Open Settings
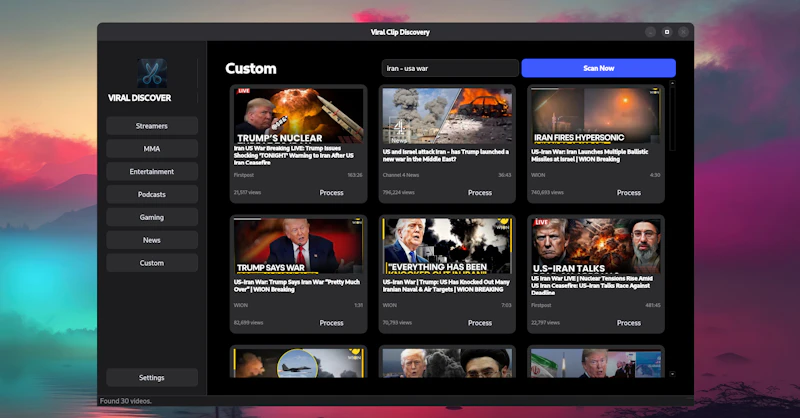The image size is (800, 418). (x=152, y=378)
